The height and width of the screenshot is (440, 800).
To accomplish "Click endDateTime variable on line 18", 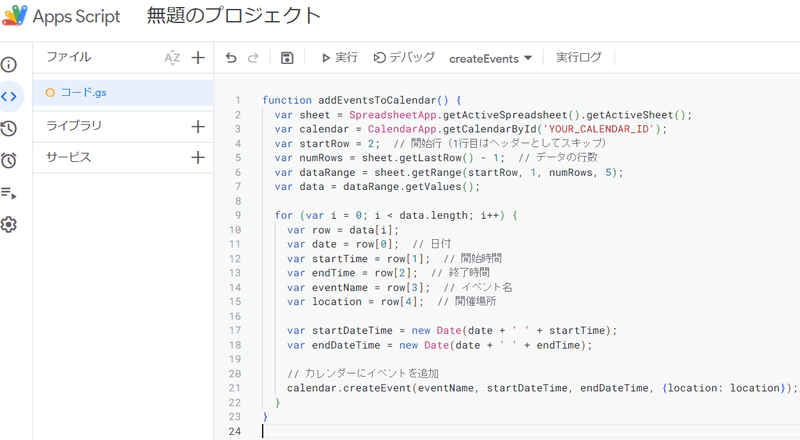I will pos(346,345).
